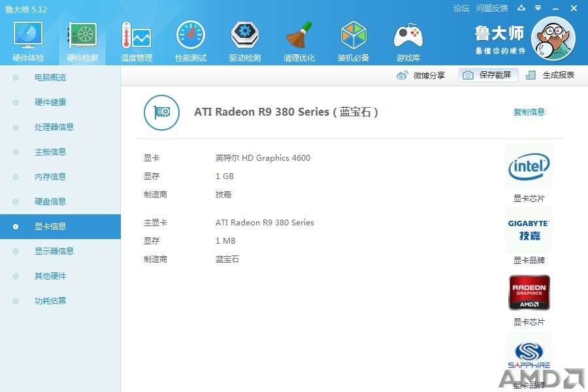Image resolution: width=588 pixels, height=392 pixels.
Task: Open 主板信息 motherboard info
Action: [x=50, y=152]
